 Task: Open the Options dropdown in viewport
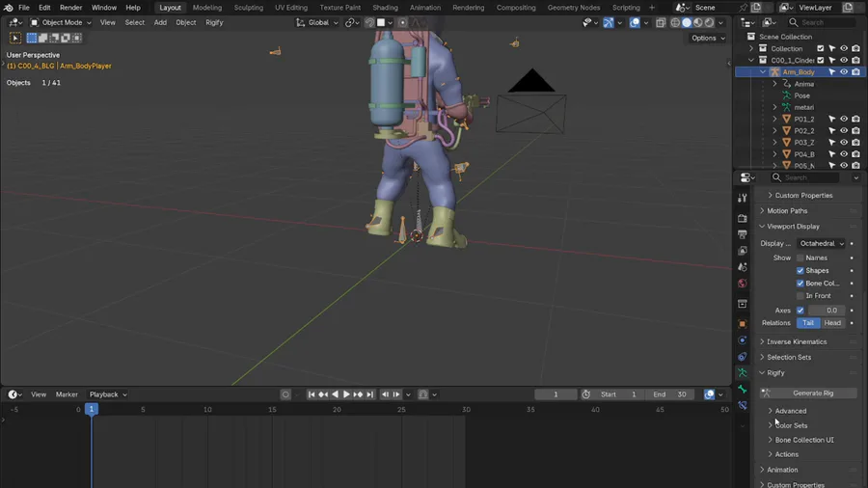coord(708,39)
